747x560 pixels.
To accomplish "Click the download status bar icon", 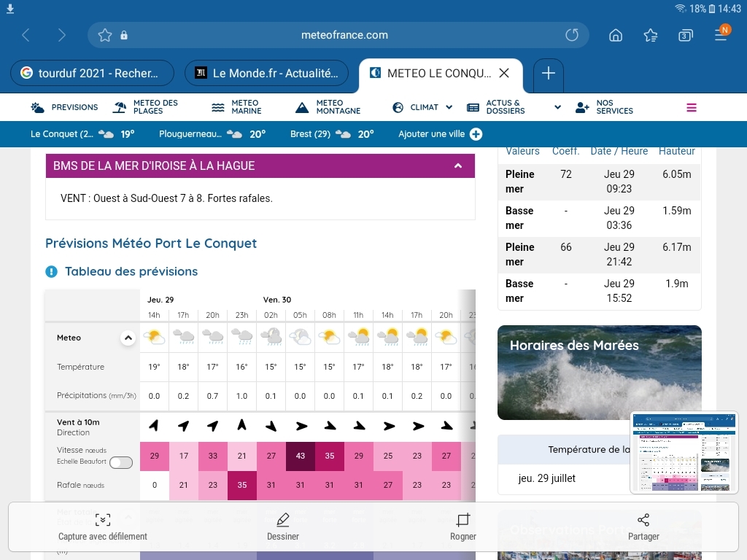I will pyautogui.click(x=10, y=9).
